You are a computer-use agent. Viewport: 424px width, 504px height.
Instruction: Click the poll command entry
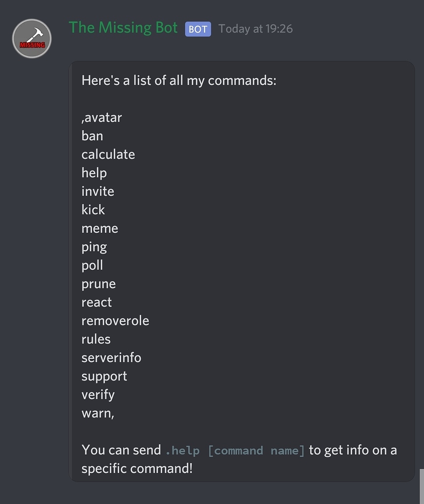click(x=92, y=265)
